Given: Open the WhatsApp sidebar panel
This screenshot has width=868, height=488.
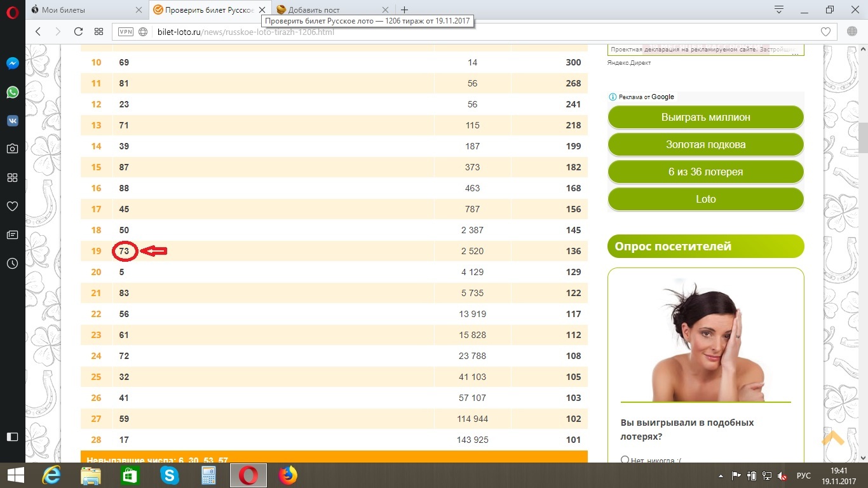Looking at the screenshot, I should (12, 92).
